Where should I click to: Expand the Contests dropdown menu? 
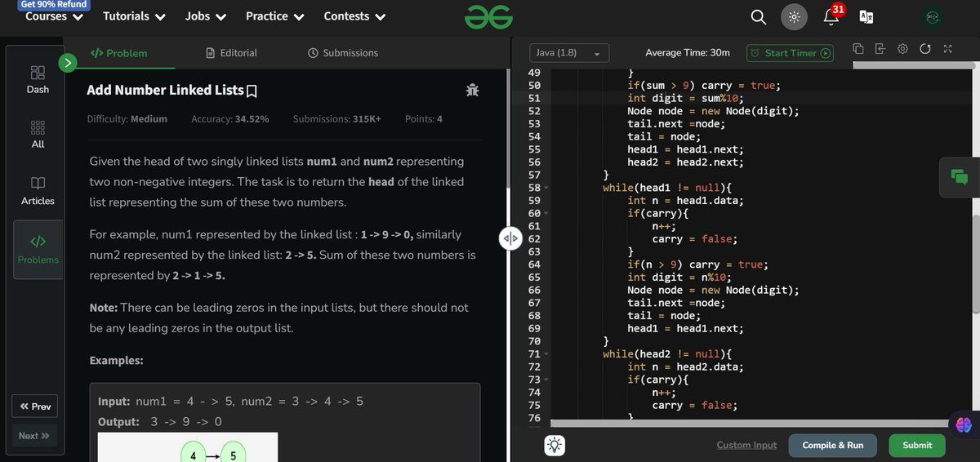[x=355, y=16]
